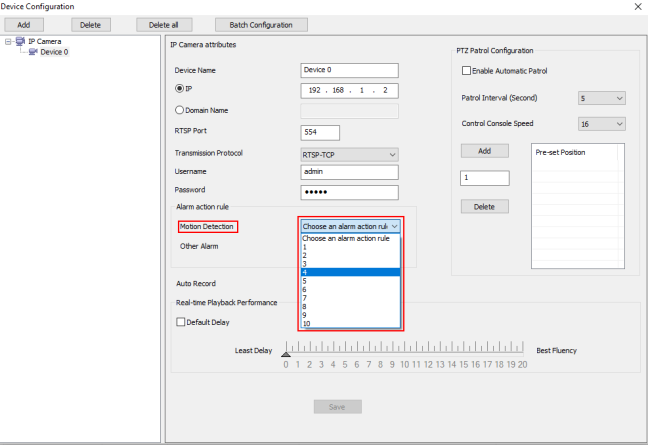Screen dimensions: 648x445
Task: Open the Transmission Protocol dropdown
Action: [x=349, y=154]
